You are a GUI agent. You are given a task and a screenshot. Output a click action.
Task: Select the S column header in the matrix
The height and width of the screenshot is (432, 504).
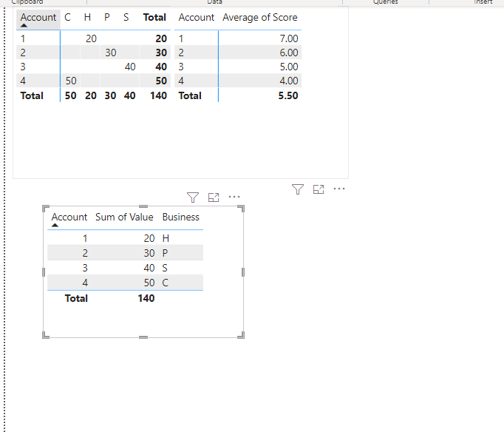click(x=126, y=17)
